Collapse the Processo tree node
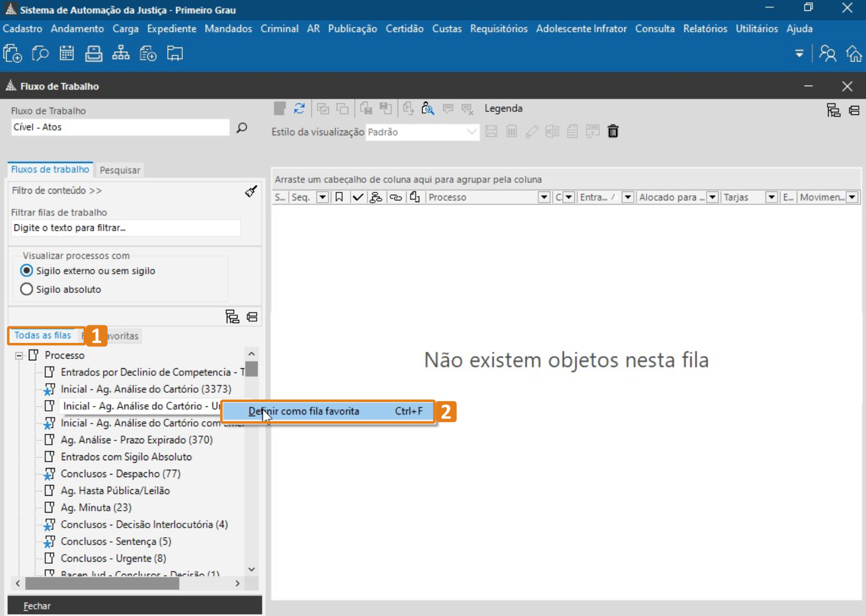The width and height of the screenshot is (866, 616). pos(19,356)
